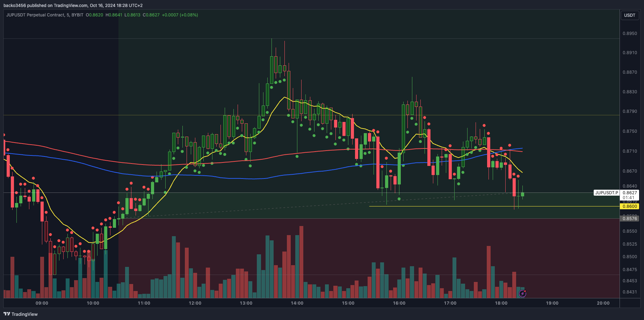644x320 pixels.
Task: Click the 0.8453 price axis label
Action: click(630, 281)
